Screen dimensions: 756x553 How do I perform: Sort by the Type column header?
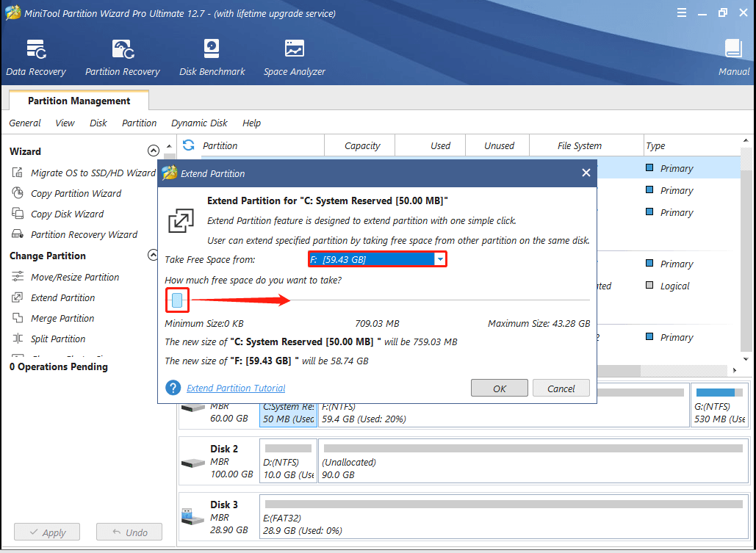click(x=692, y=145)
